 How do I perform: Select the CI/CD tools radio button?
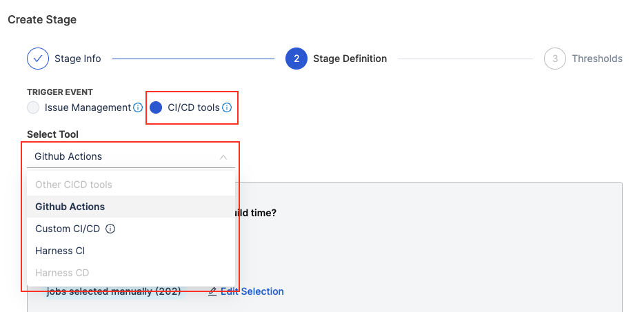[x=156, y=107]
